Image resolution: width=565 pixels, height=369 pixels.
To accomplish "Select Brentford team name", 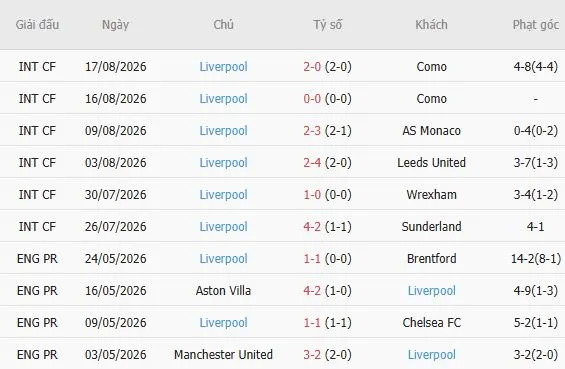I will coord(431,259).
